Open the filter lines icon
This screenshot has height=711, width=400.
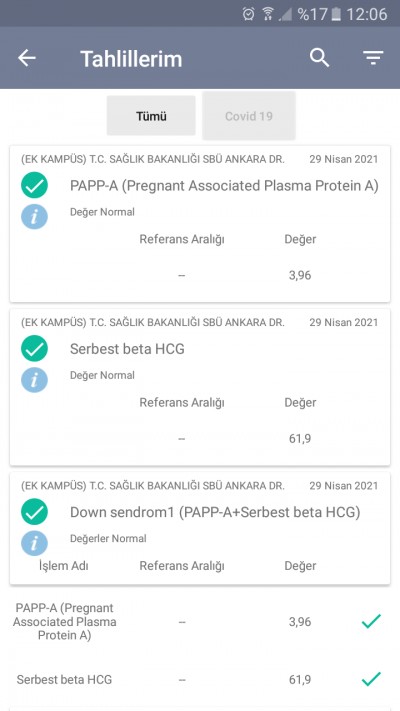pos(373,58)
